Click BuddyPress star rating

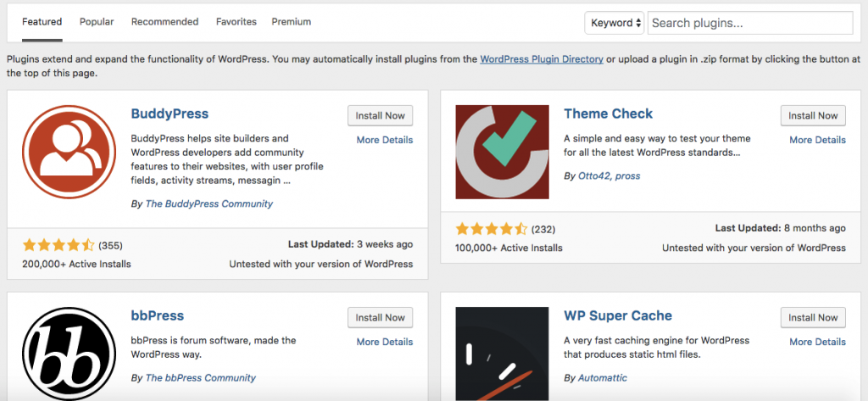(x=58, y=245)
